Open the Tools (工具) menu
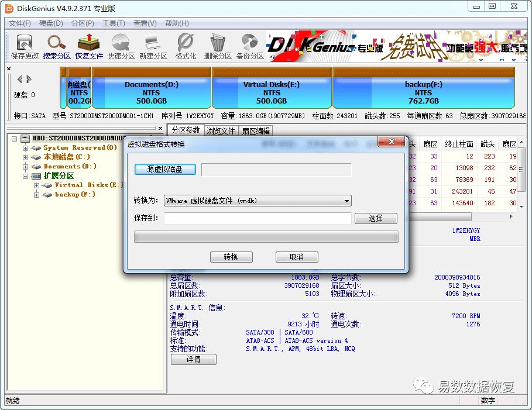 pyautogui.click(x=114, y=23)
